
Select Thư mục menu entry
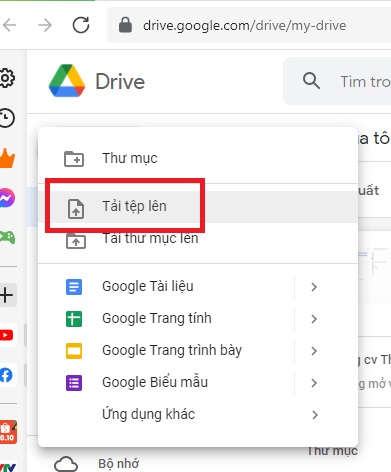pos(198,158)
